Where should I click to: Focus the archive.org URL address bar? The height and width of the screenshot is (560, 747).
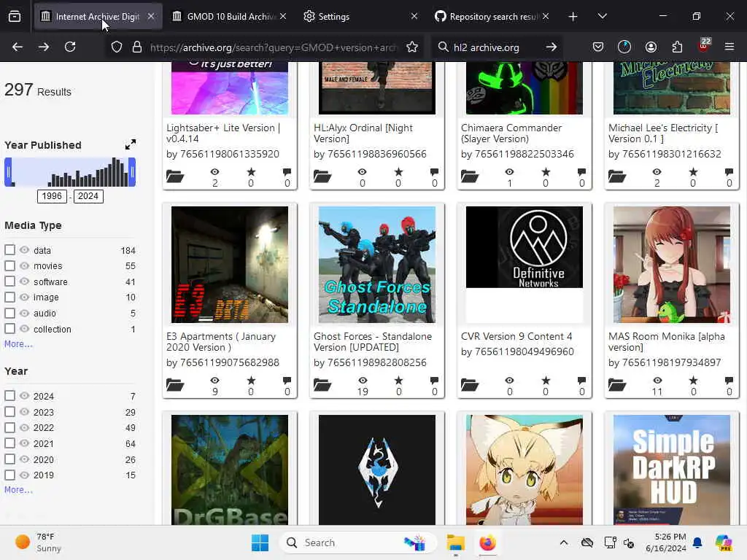pyautogui.click(x=273, y=47)
